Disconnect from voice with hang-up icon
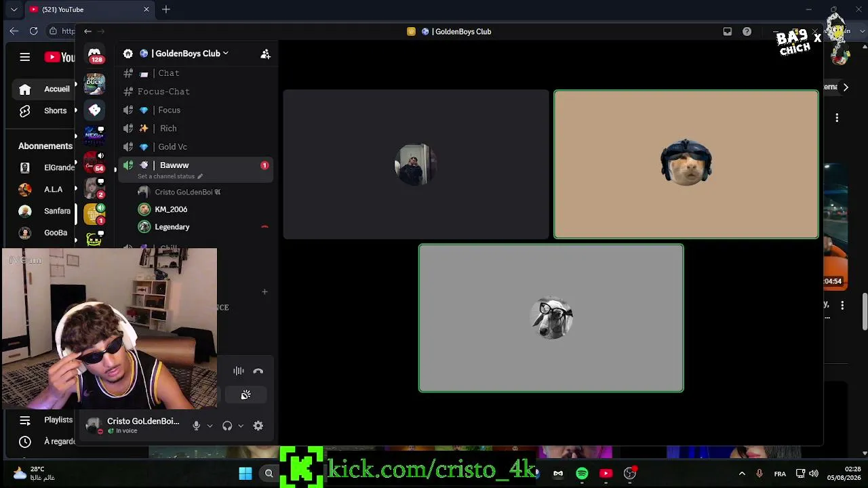This screenshot has width=868, height=488. tap(258, 371)
